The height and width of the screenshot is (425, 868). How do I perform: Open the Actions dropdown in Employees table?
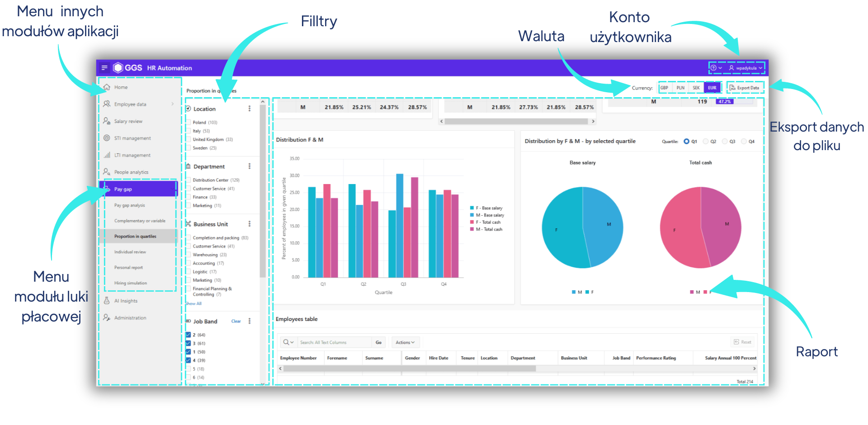[405, 342]
